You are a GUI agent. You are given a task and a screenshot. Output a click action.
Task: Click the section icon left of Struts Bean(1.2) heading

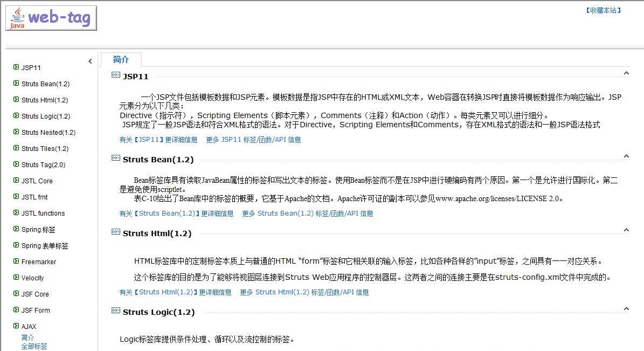[116, 158]
